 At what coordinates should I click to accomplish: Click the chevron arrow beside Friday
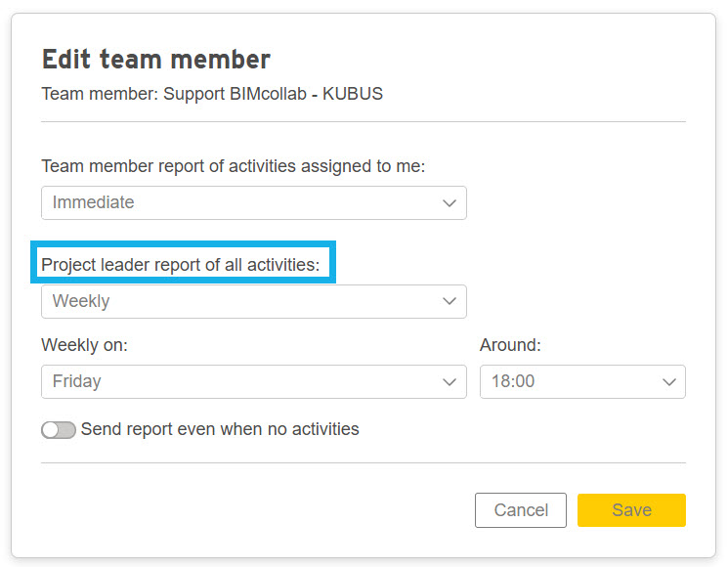coord(449,382)
